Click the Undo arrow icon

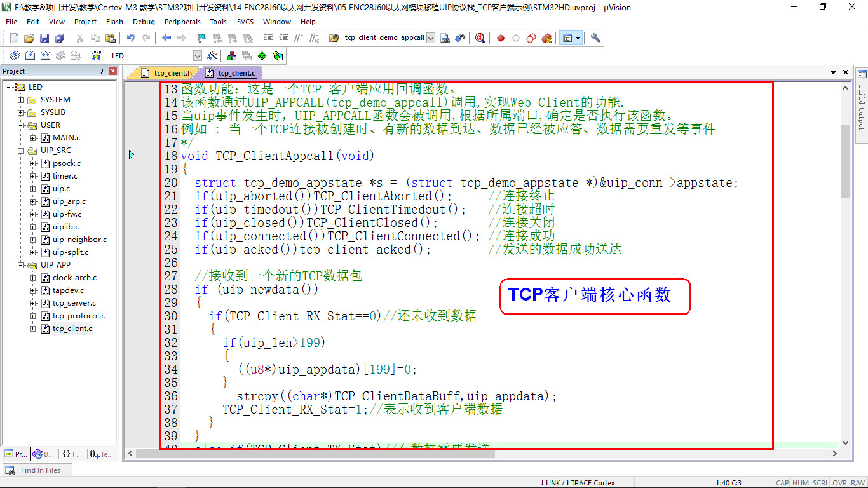coord(131,38)
